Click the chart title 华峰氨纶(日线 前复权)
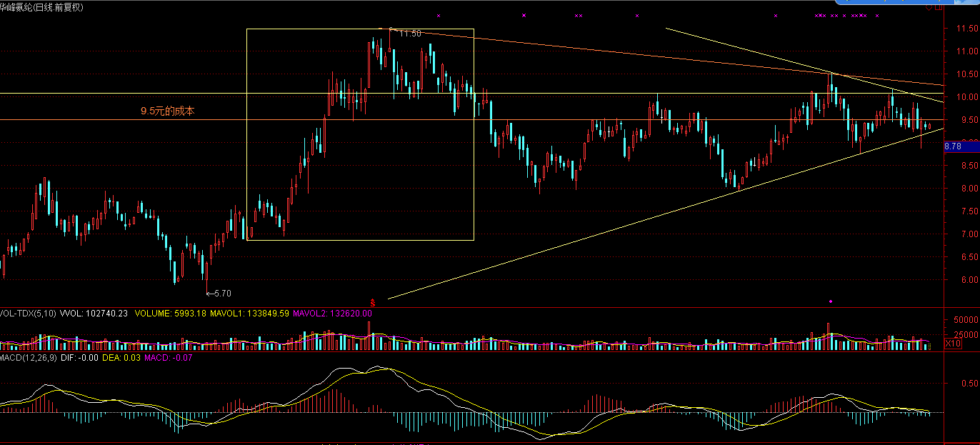This screenshot has height=445, width=980. click(42, 7)
